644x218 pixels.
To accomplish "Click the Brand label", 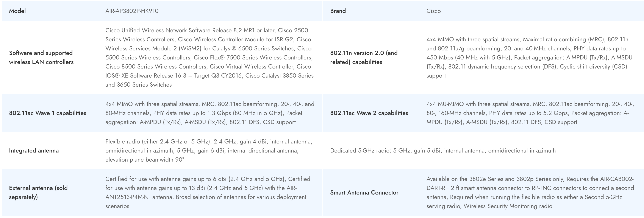I will [338, 11].
